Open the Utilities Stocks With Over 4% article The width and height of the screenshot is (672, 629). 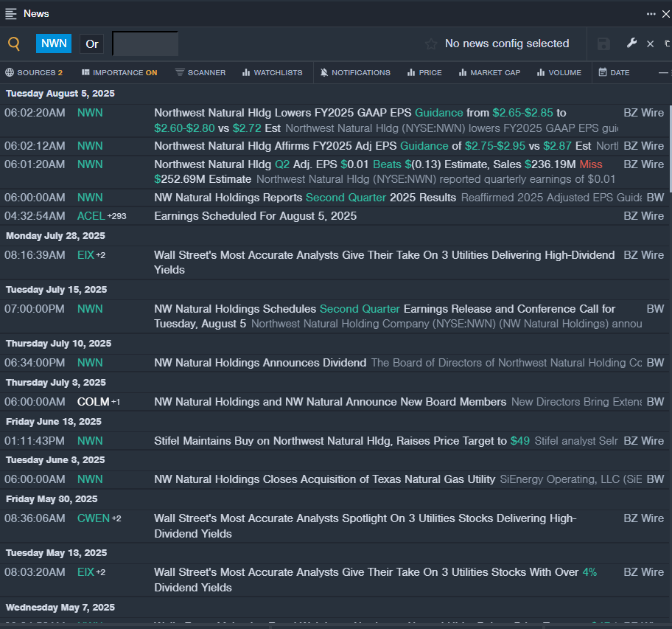(376, 580)
